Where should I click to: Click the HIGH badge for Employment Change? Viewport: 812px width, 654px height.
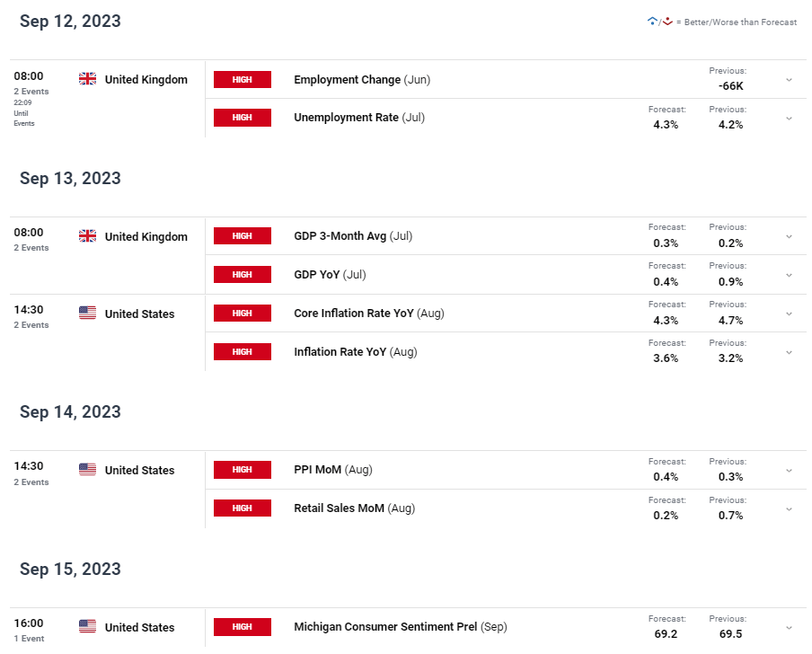click(243, 79)
